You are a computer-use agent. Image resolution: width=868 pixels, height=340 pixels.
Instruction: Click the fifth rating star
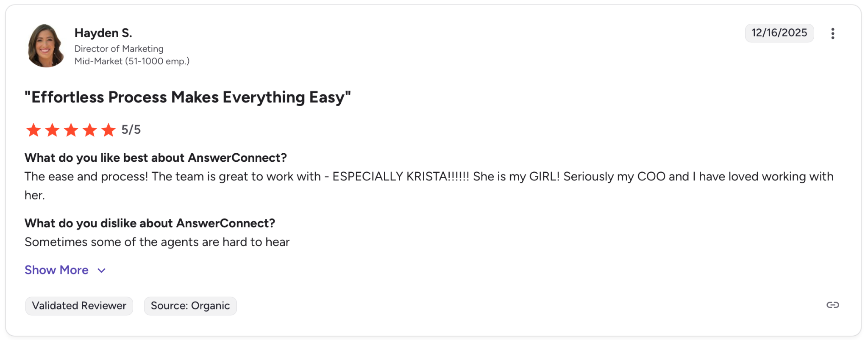(x=108, y=130)
